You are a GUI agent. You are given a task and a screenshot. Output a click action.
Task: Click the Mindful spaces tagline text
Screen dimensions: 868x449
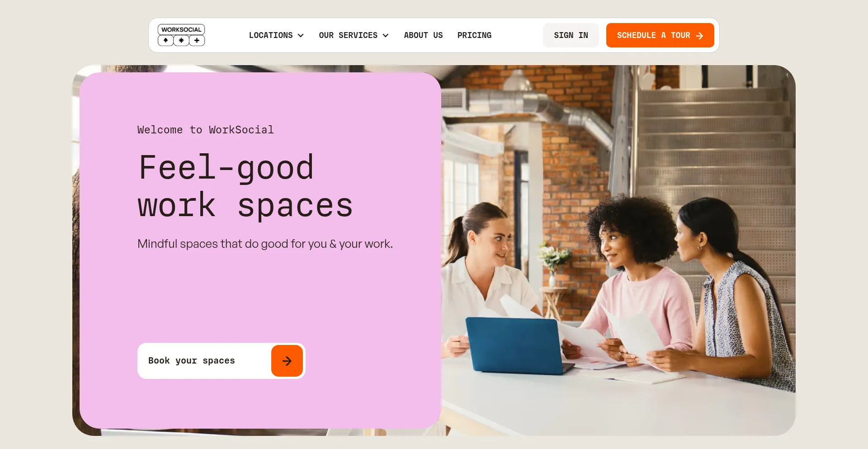click(265, 244)
